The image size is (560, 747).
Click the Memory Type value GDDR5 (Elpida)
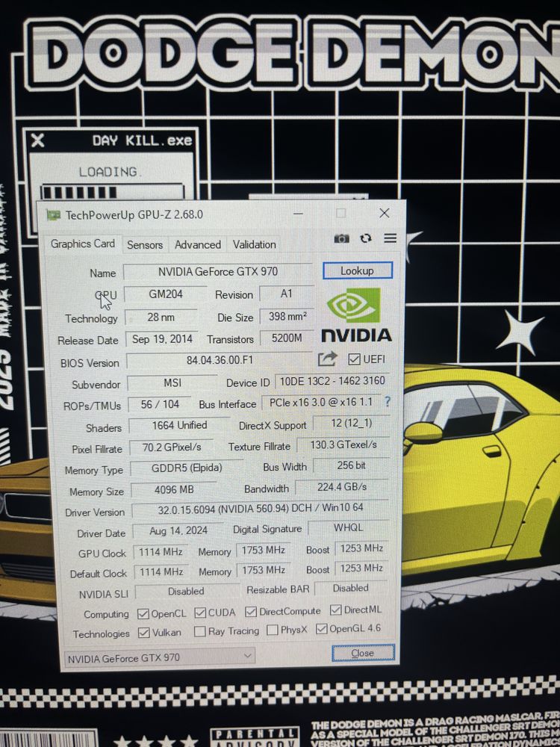(187, 468)
